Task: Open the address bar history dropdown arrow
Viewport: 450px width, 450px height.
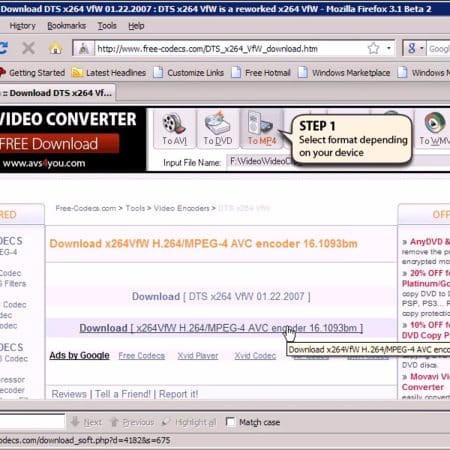Action: coord(389,48)
